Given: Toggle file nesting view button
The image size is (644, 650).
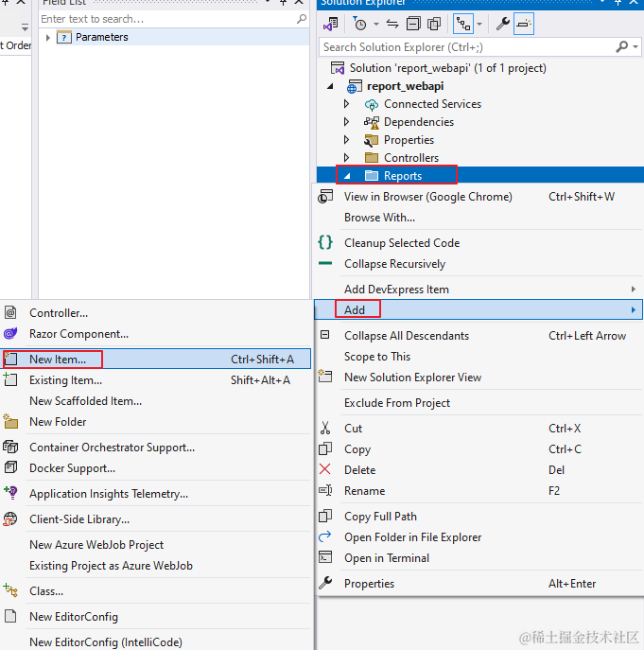Looking at the screenshot, I should pos(463,24).
